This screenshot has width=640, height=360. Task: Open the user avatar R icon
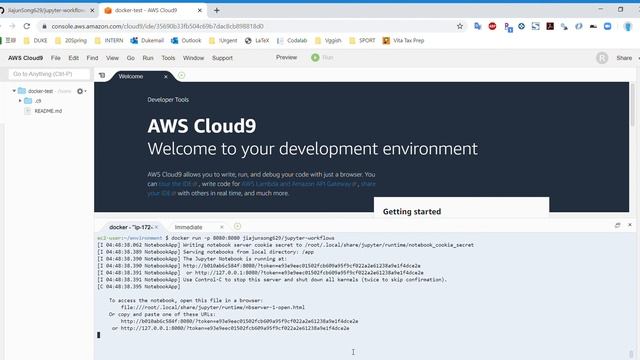click(x=602, y=58)
